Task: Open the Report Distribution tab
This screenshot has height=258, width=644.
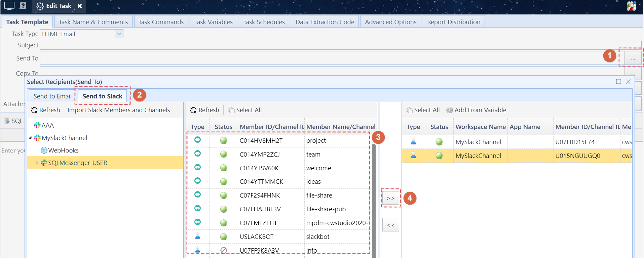Action: point(454,22)
